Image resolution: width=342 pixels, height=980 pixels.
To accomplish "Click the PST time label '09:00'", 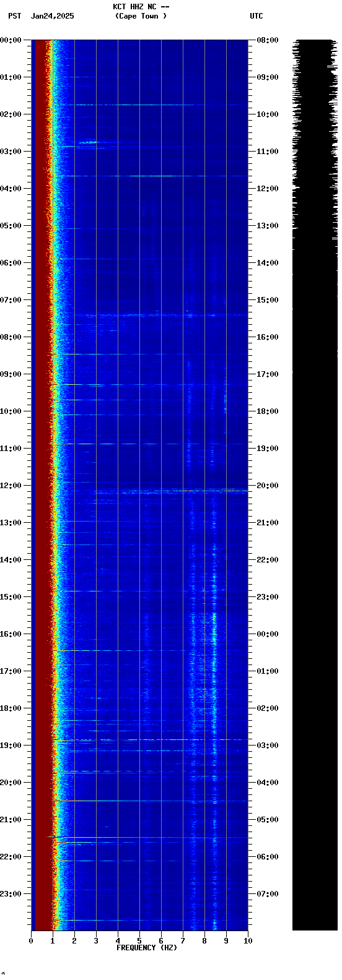I will [11, 374].
